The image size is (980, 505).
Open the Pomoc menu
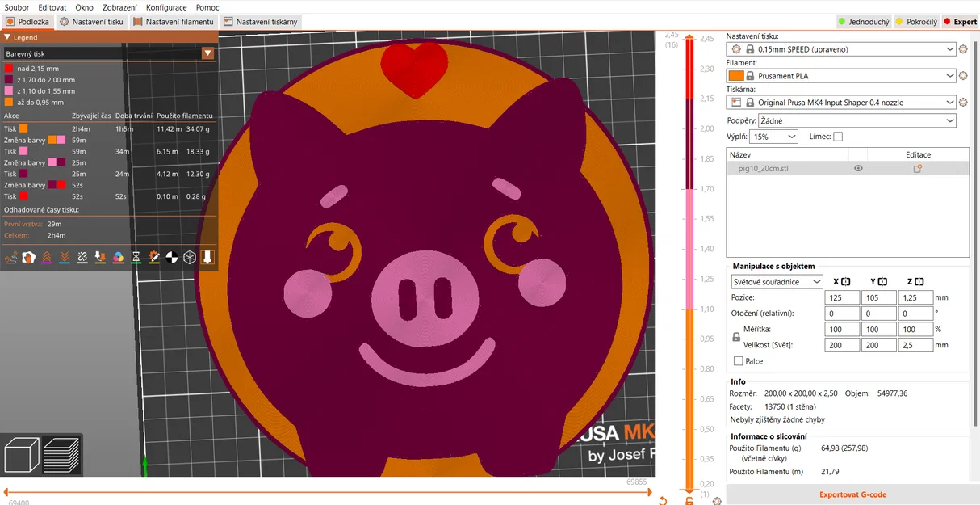[207, 7]
